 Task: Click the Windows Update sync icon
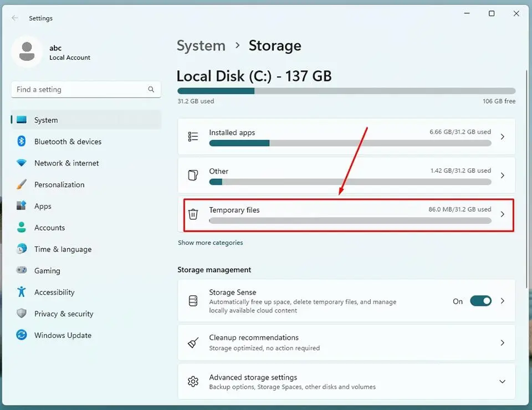(x=22, y=335)
